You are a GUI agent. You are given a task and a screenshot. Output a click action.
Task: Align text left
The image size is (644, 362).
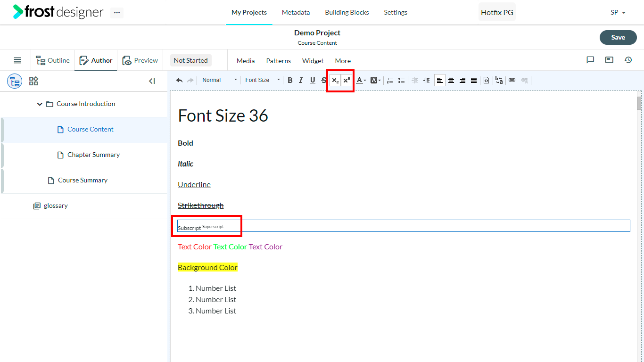click(x=440, y=80)
